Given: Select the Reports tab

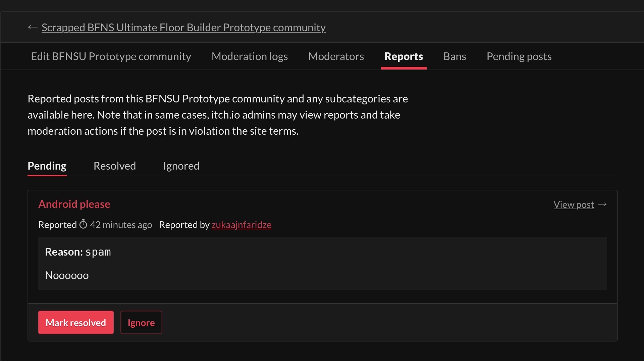Looking at the screenshot, I should pos(404,56).
